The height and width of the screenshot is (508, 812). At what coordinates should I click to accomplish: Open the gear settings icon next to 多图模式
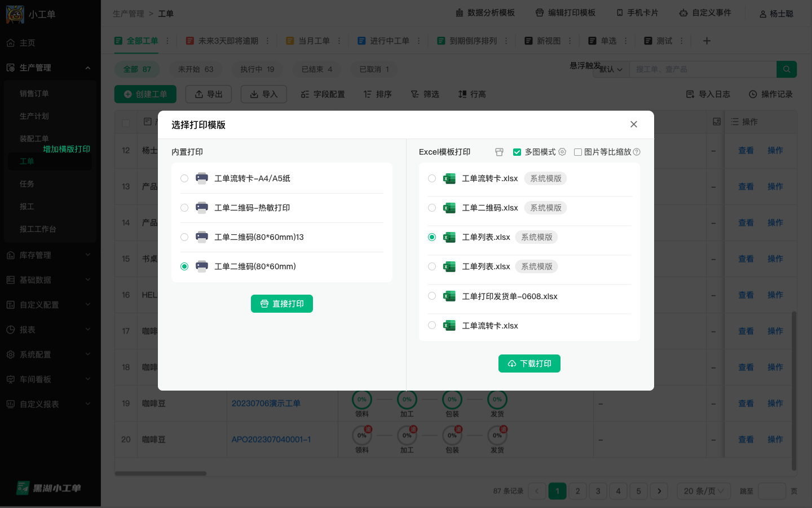point(562,152)
